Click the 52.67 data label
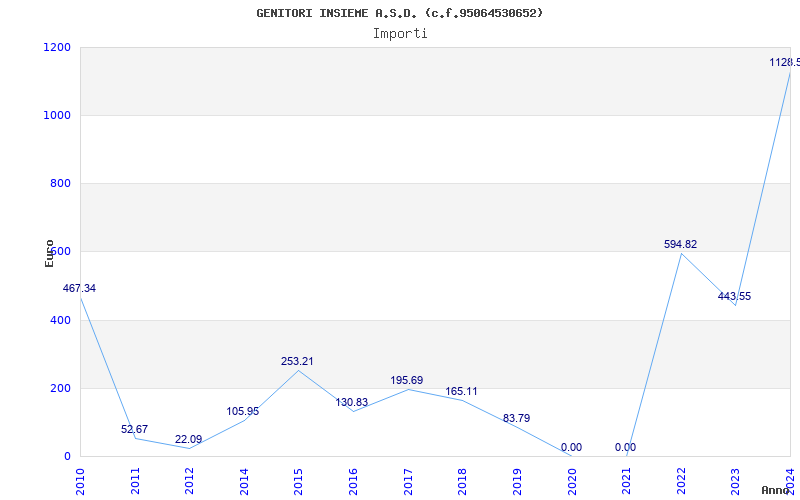This screenshot has width=800, height=500. click(134, 429)
